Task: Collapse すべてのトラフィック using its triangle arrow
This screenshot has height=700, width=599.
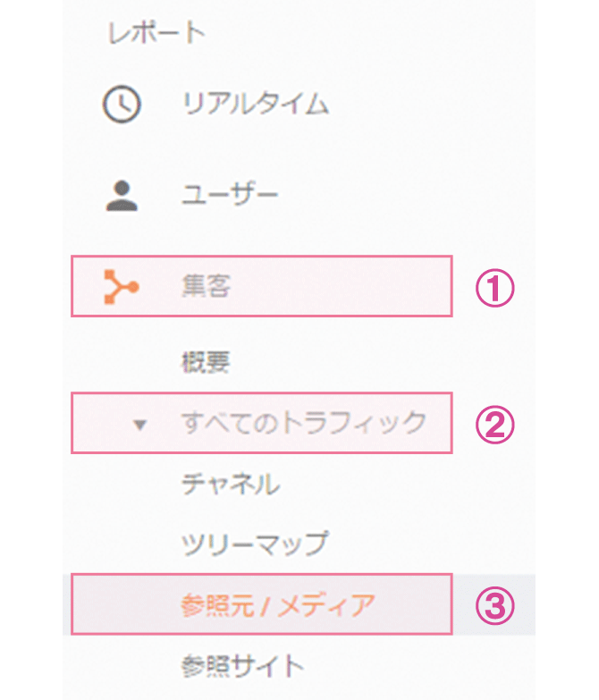Action: click(140, 425)
